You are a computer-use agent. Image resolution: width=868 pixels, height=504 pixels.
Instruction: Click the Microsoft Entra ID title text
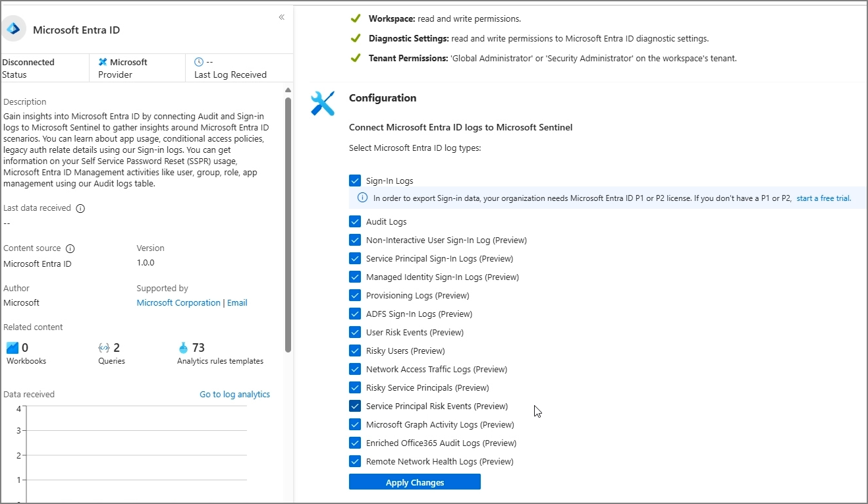[76, 30]
